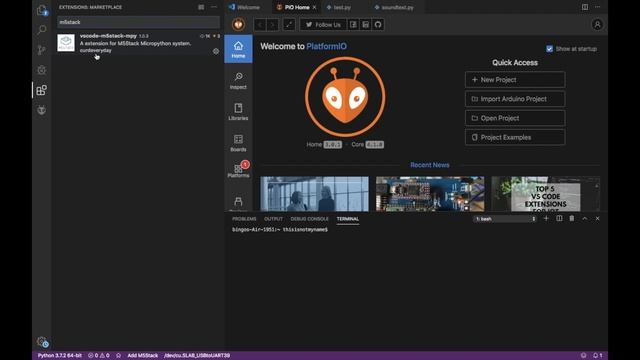Open the PlatformIO alien icon in activity bar
The image size is (640, 360).
[x=42, y=110]
